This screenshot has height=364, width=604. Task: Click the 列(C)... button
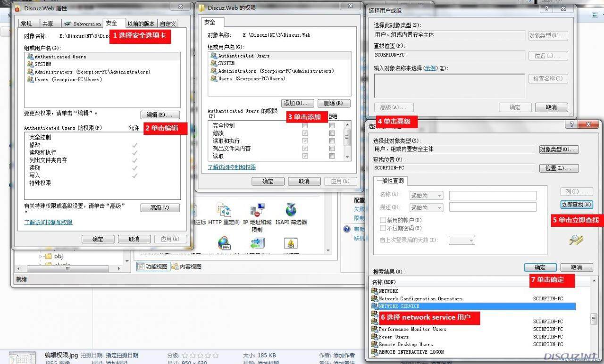pos(577,192)
